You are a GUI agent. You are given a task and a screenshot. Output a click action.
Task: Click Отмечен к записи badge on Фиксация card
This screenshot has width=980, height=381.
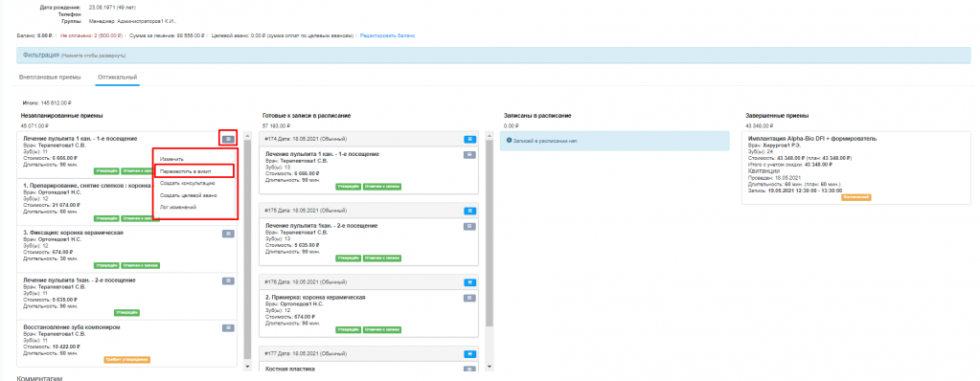coord(140,265)
